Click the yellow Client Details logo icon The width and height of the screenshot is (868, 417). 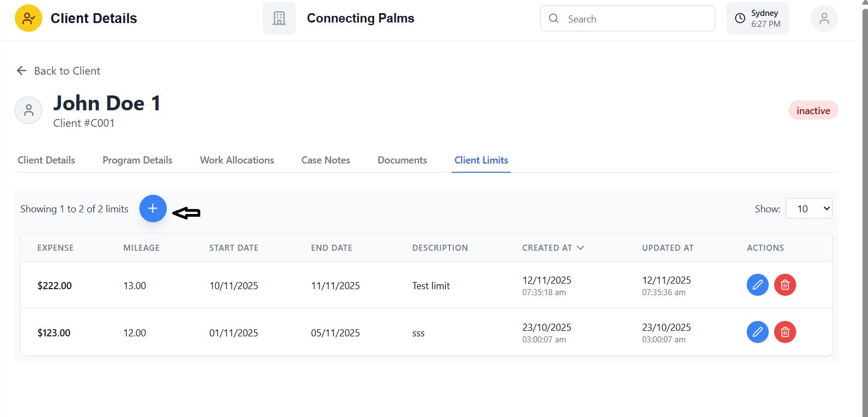click(x=29, y=19)
